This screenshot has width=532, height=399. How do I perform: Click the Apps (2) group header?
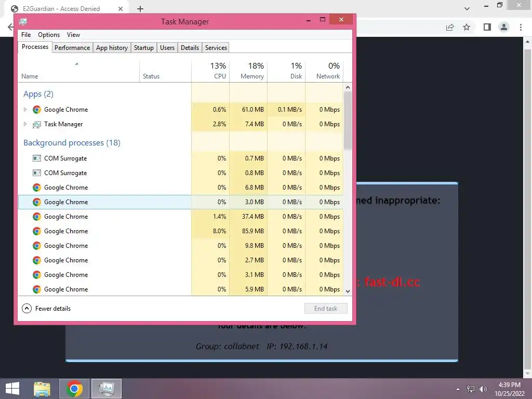click(x=38, y=94)
